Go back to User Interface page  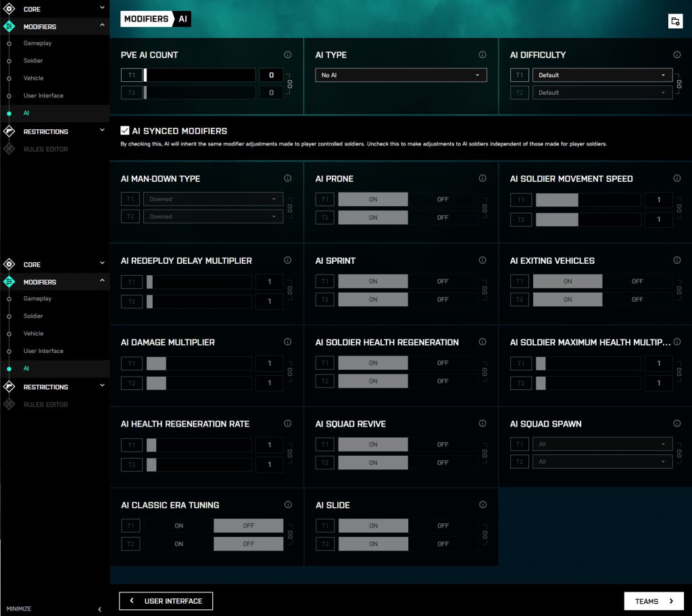pyautogui.click(x=166, y=600)
